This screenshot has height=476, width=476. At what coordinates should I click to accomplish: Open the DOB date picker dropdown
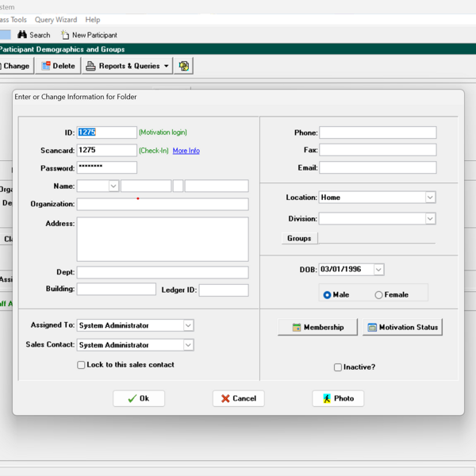click(378, 270)
